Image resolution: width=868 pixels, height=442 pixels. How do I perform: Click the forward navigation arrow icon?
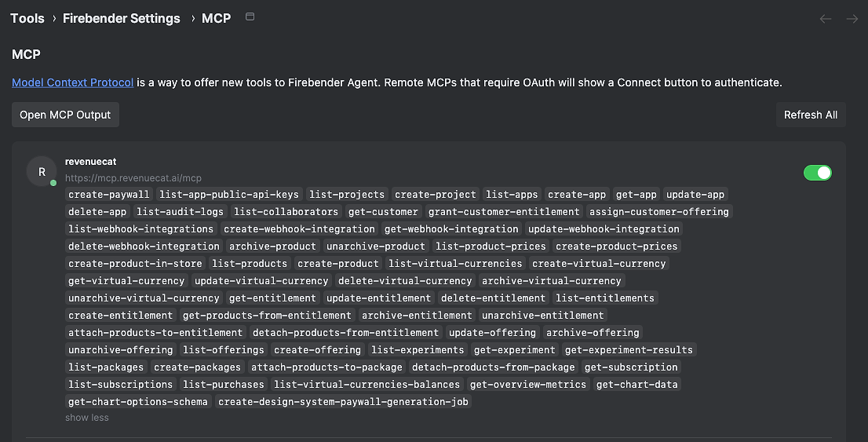852,19
